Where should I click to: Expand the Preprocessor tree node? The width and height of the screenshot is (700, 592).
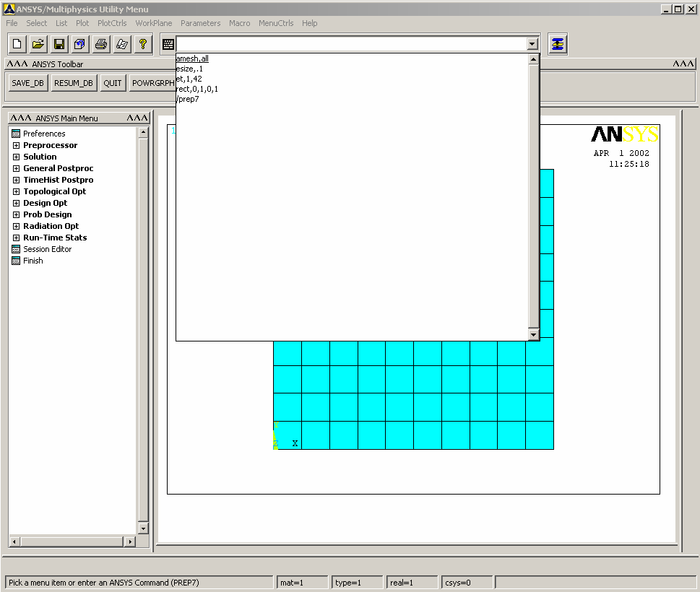16,145
